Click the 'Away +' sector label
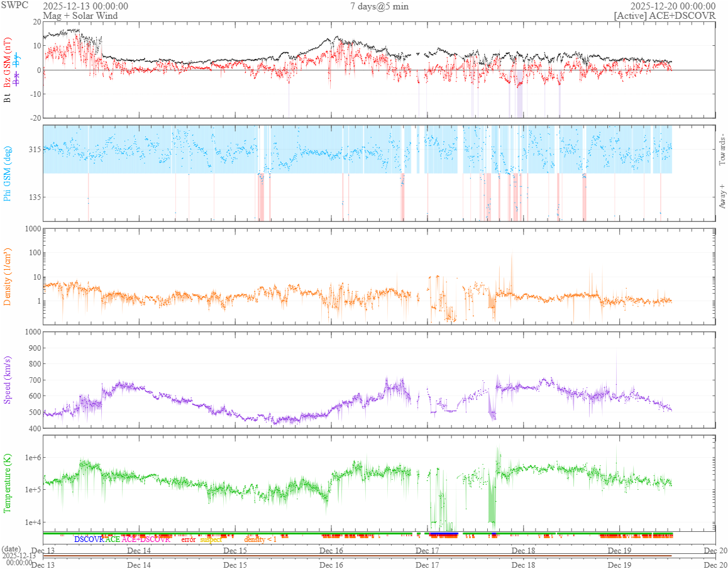728x569 pixels. tap(722, 197)
